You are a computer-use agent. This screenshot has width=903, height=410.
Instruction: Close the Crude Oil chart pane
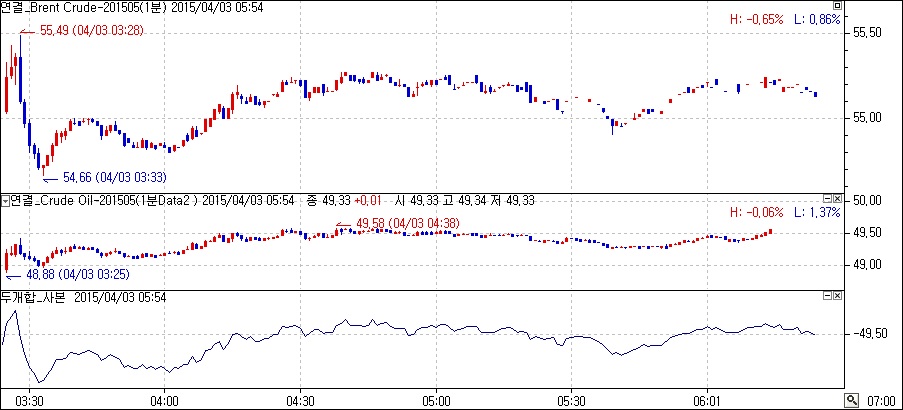tap(838, 200)
